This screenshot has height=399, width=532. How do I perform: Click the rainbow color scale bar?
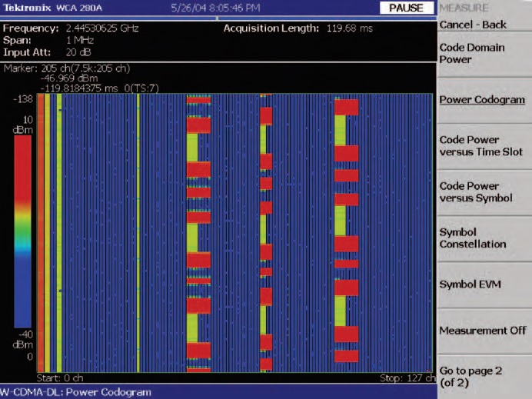[x=23, y=231]
